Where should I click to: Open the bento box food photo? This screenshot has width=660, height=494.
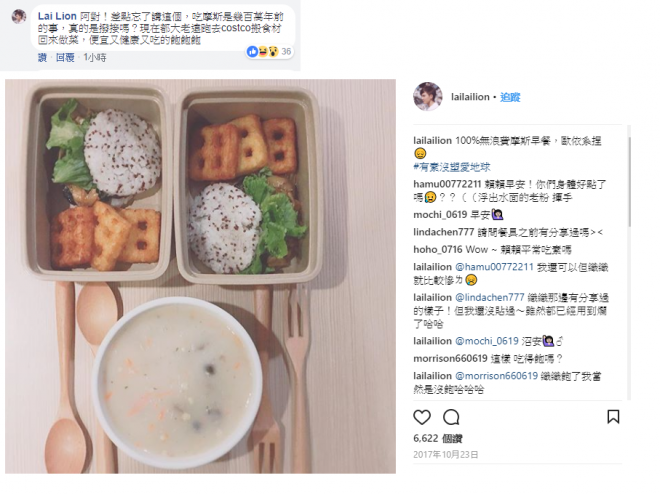click(x=200, y=276)
